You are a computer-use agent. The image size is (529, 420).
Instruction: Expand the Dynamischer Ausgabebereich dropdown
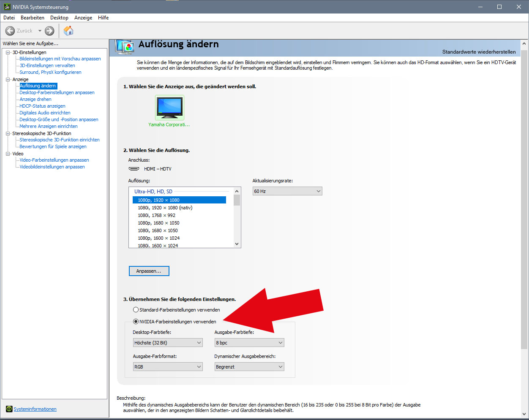(249, 367)
